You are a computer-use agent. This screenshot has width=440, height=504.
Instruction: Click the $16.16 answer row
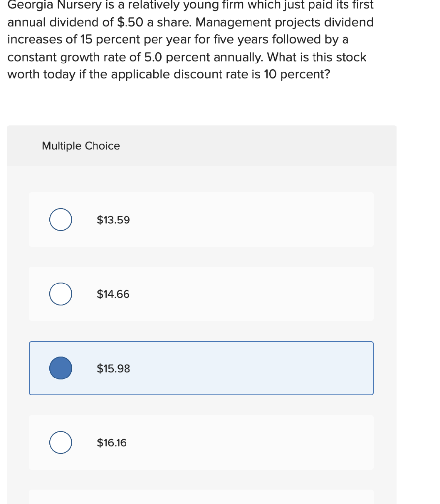click(201, 442)
